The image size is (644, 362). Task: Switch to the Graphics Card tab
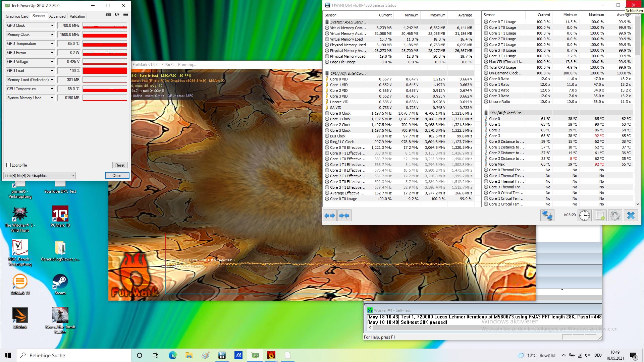coord(17,16)
